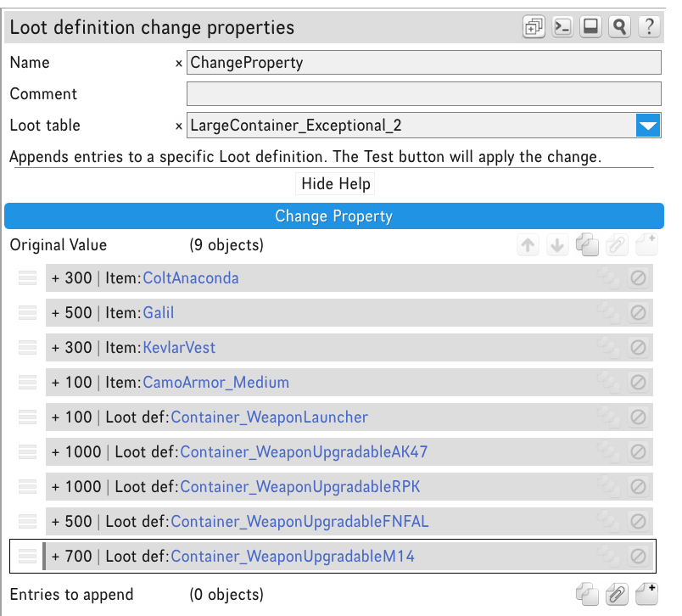Click the '(0 objects)' count text
The height and width of the screenshot is (616, 682).
[226, 594]
